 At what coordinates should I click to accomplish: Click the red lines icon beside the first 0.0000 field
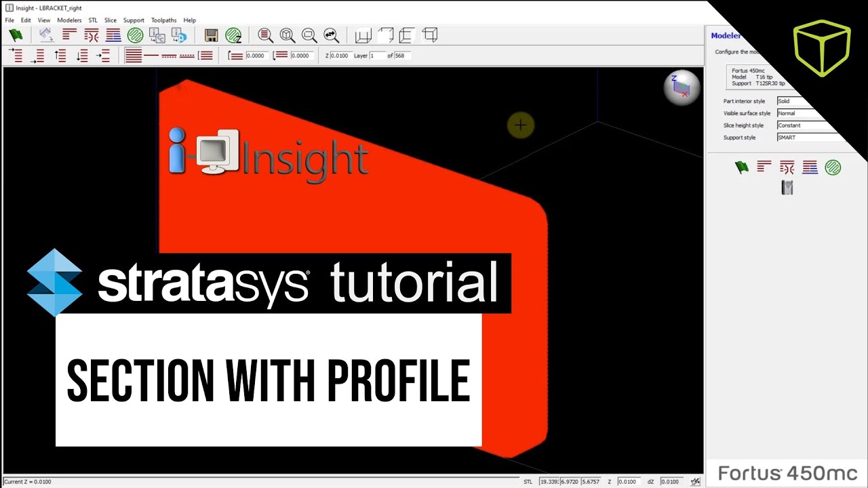235,56
